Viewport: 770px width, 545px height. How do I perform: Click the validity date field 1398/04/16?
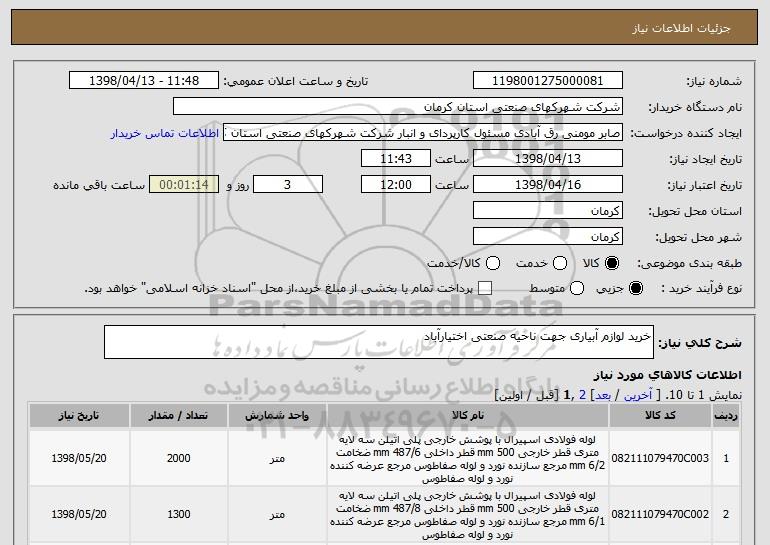[x=548, y=185]
